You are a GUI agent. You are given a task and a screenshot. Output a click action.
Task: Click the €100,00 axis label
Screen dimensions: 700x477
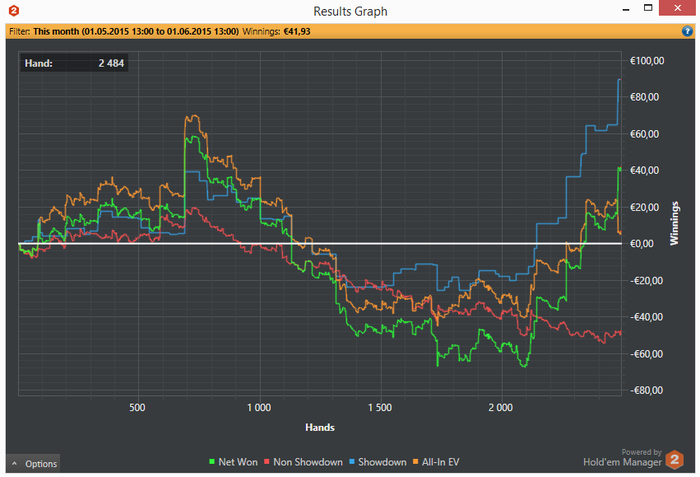point(647,61)
